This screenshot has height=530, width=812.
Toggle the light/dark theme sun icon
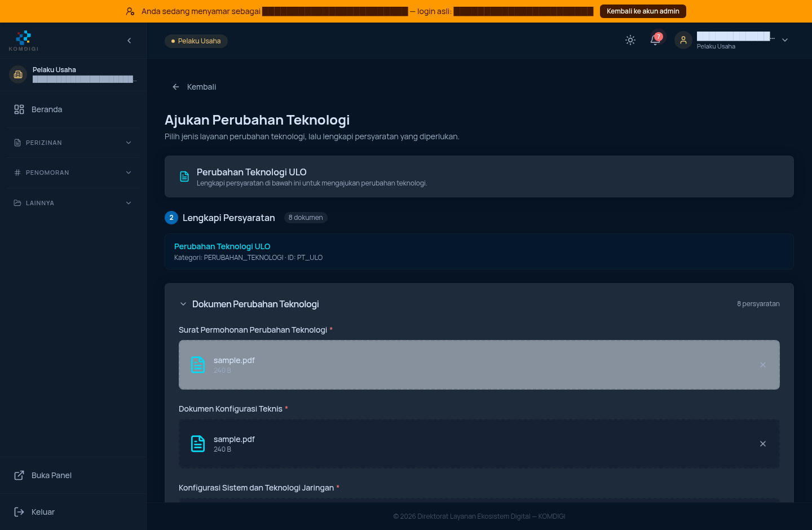(x=630, y=40)
